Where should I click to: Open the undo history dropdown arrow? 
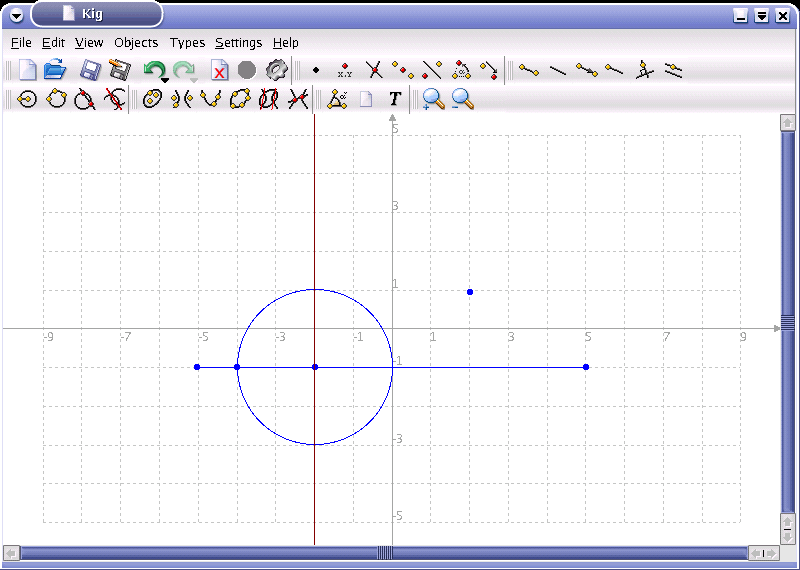pos(165,80)
